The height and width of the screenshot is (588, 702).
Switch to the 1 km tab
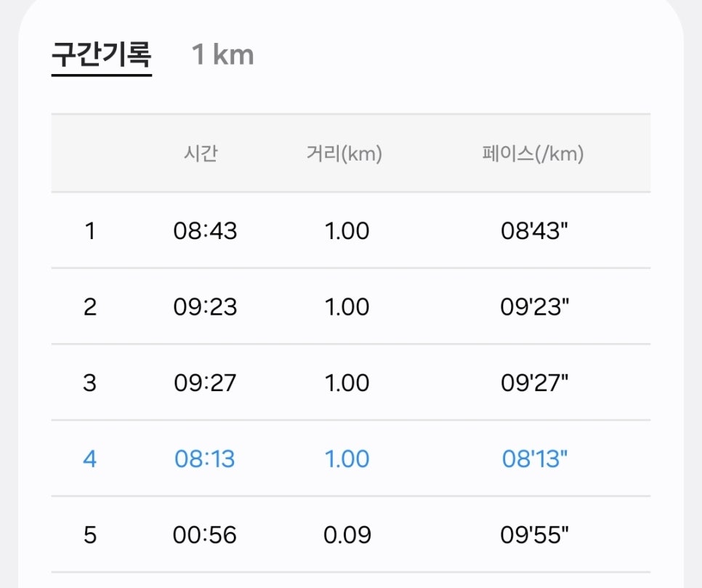coord(222,55)
